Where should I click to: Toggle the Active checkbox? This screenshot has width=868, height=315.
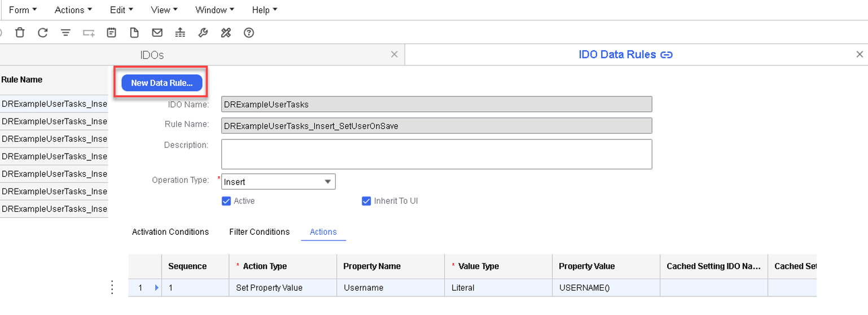point(226,201)
